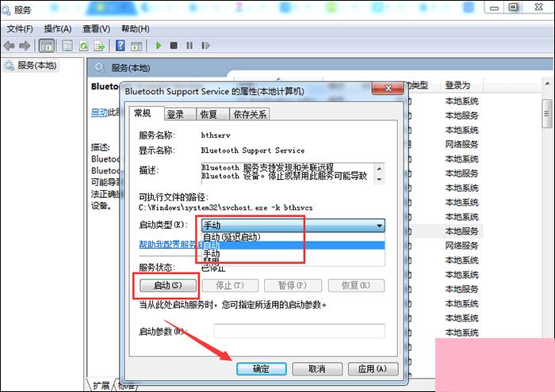The height and width of the screenshot is (392, 555).
Task: Click the 登录为 column header
Action: (462, 85)
